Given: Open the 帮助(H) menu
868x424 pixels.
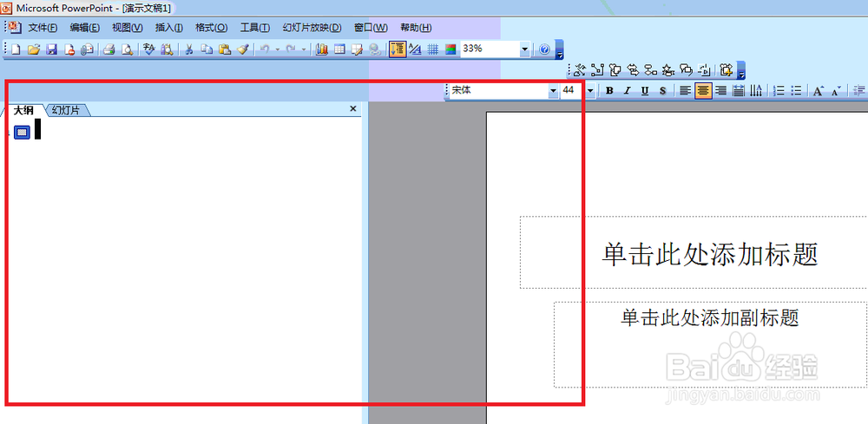Looking at the screenshot, I should pos(416,28).
